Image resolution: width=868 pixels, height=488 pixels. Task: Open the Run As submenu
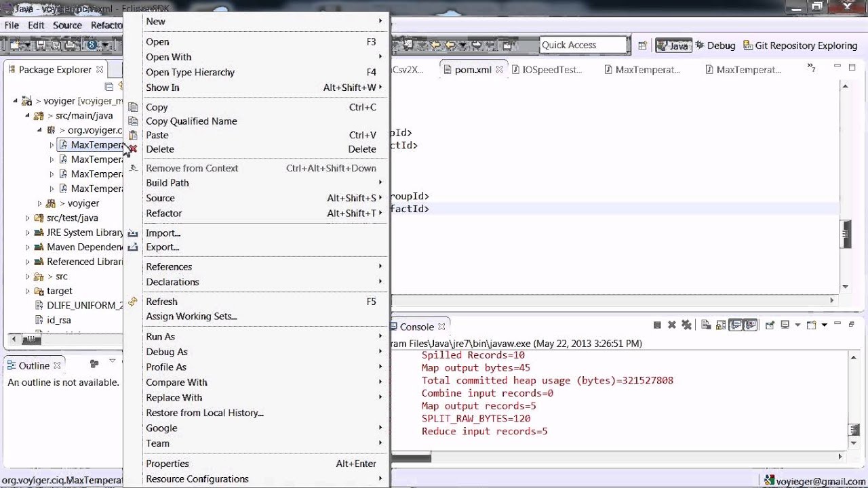click(256, 337)
